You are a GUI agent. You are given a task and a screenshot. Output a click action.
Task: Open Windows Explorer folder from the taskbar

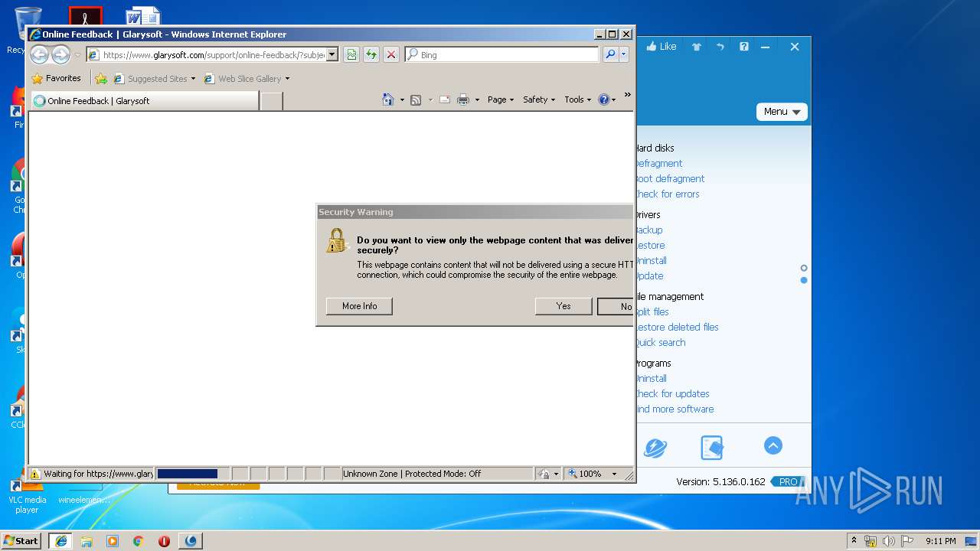point(87,541)
